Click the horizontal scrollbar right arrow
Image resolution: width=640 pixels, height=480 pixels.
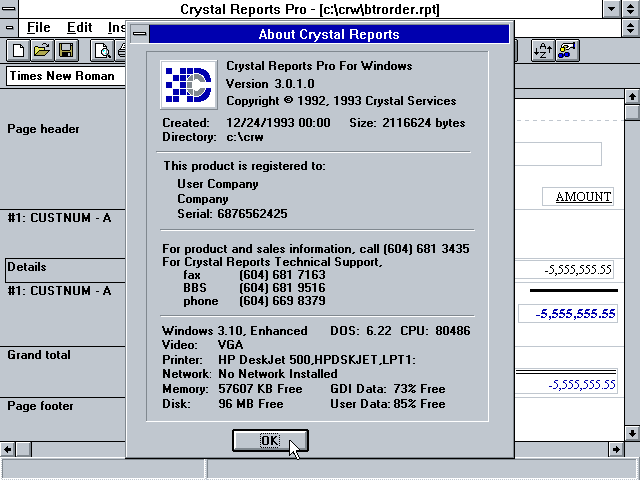pos(616,449)
